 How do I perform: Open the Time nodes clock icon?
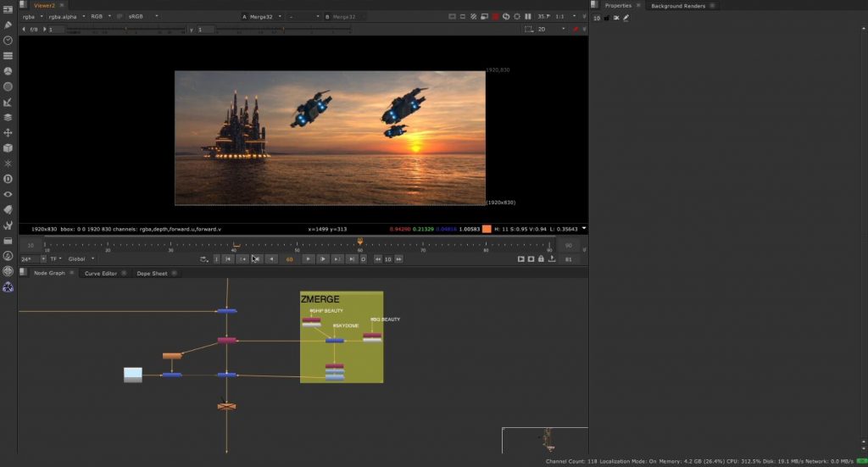coord(8,40)
